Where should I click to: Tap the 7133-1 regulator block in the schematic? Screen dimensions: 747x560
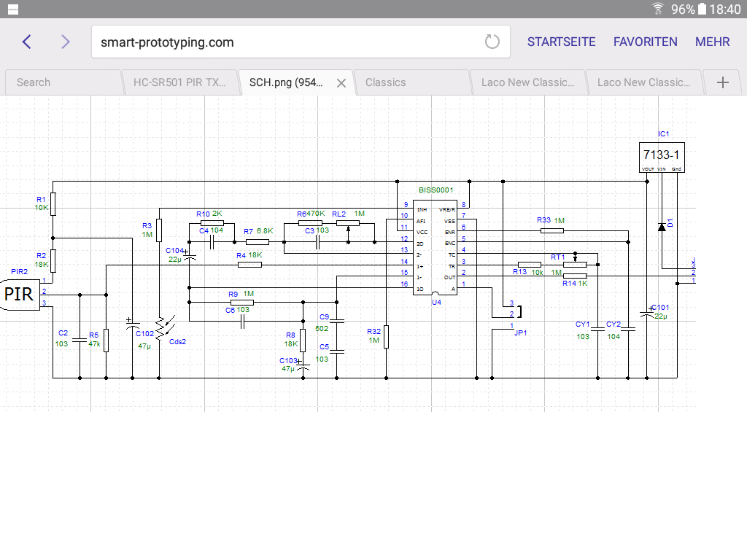pyautogui.click(x=661, y=156)
